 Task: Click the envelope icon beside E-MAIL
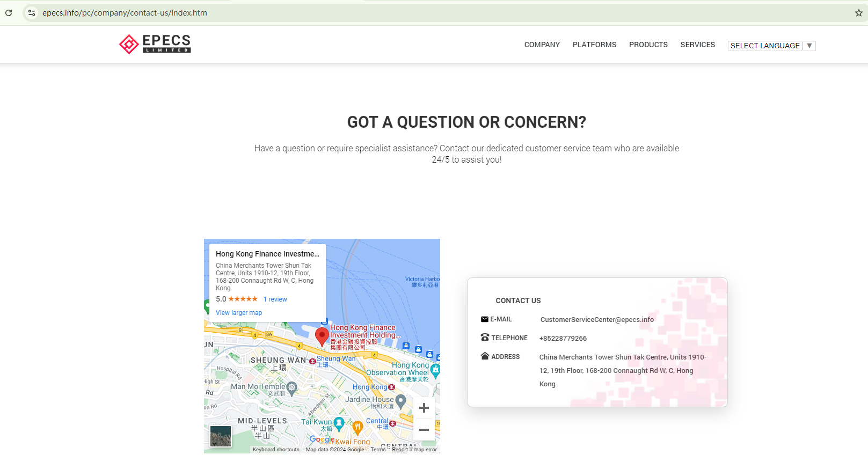pyautogui.click(x=485, y=319)
